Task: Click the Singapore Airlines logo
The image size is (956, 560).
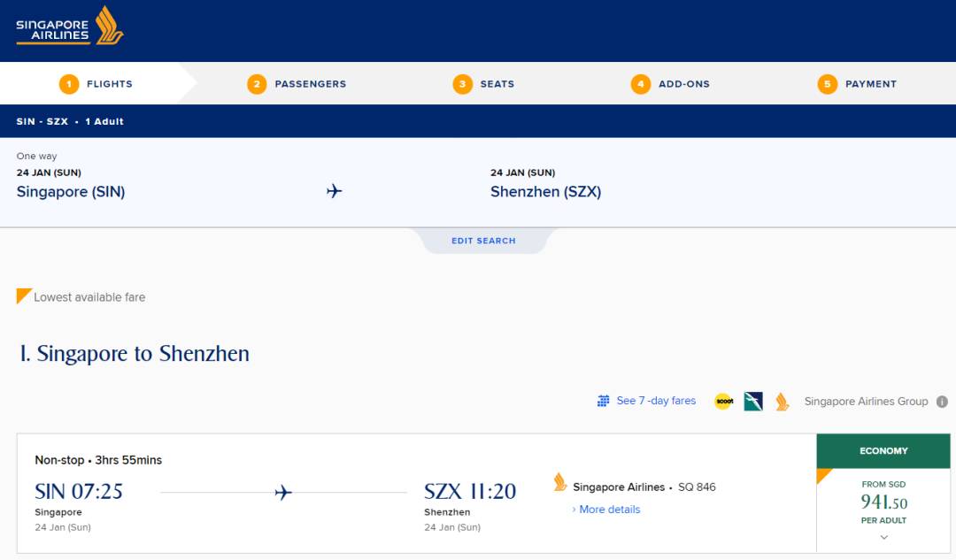Action: tap(70, 26)
